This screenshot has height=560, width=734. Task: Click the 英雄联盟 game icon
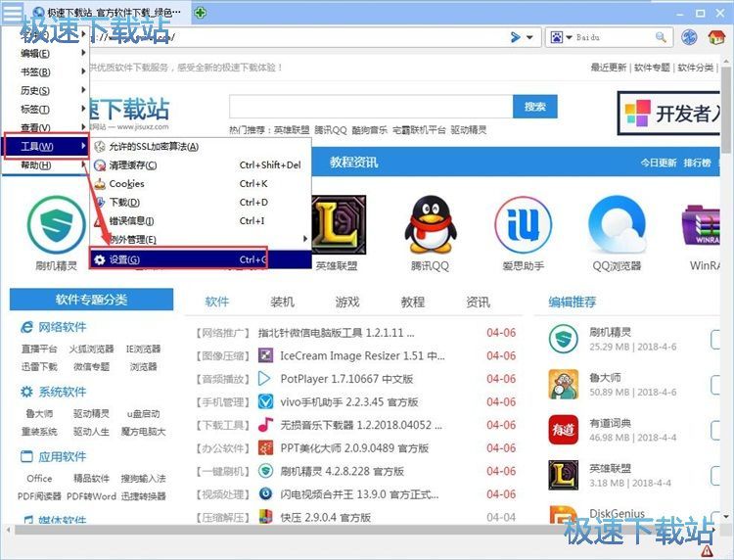[x=337, y=223]
